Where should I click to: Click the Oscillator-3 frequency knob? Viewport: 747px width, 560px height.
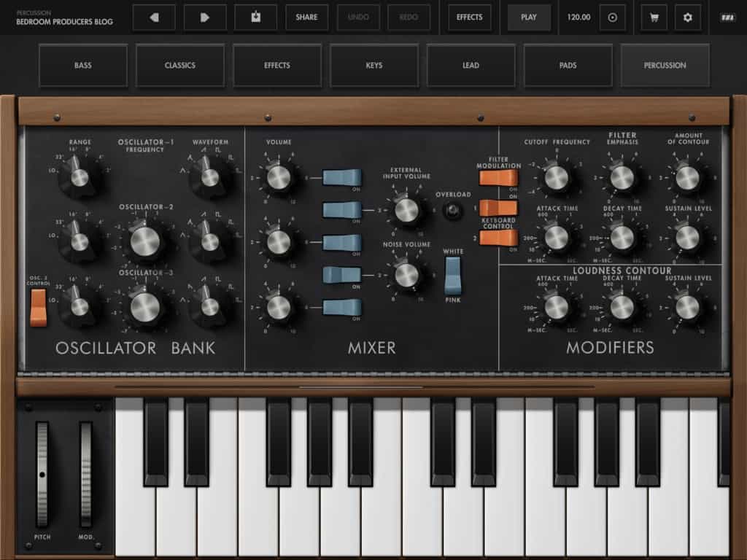point(145,307)
